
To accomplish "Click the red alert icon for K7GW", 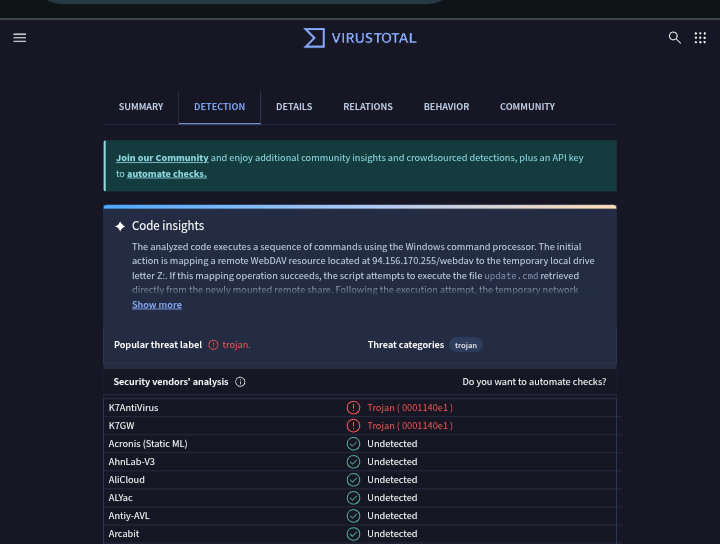I will pos(353,426).
